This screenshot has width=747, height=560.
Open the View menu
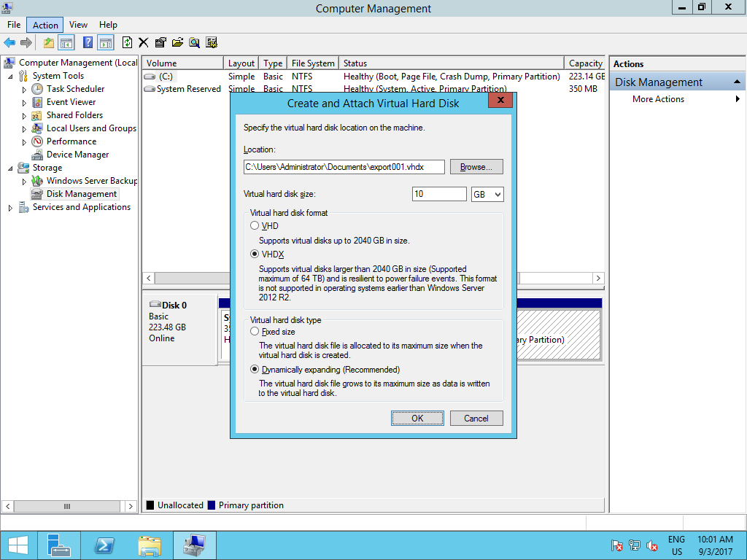pos(77,24)
